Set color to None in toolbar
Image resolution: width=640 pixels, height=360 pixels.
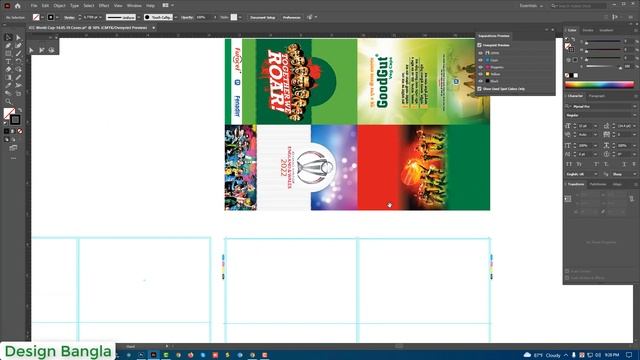click(20, 131)
